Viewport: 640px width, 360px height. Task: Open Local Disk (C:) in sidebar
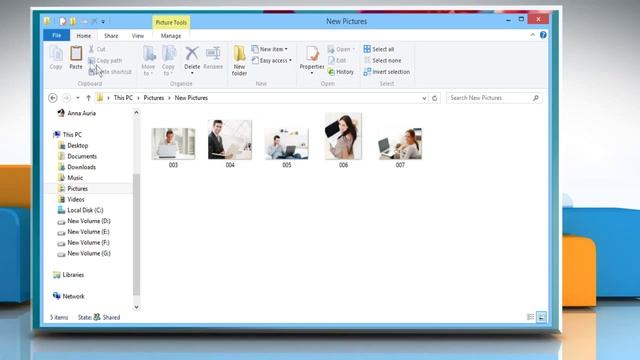click(x=85, y=210)
